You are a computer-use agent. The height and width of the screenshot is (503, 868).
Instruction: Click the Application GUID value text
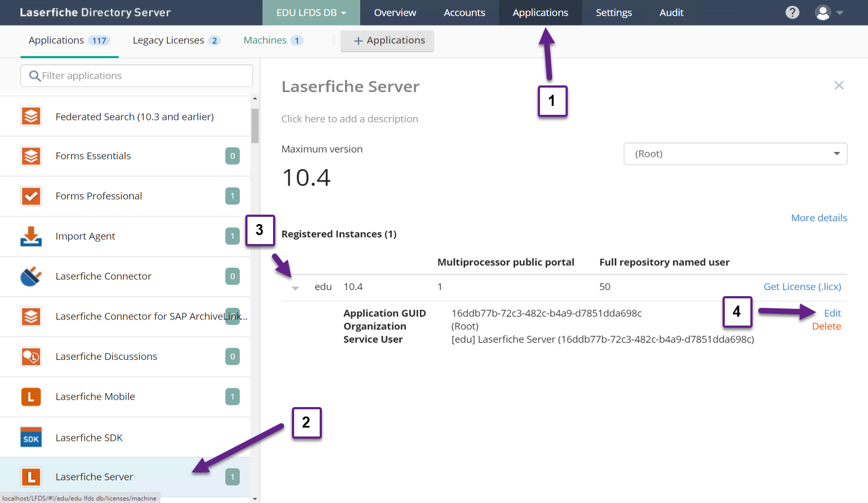547,313
